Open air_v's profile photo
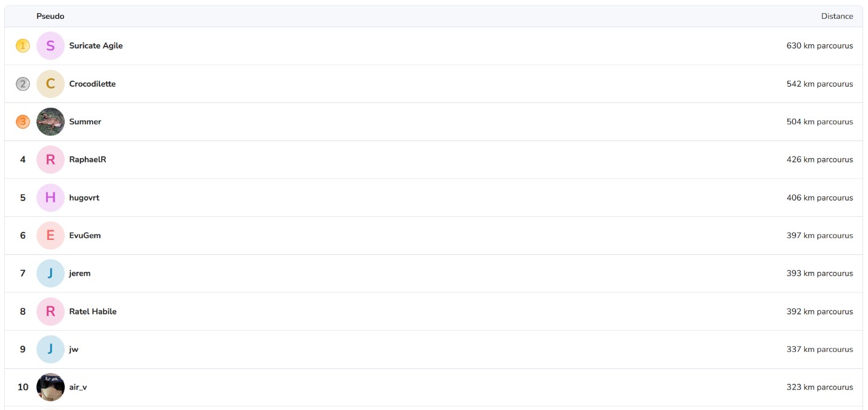 click(x=50, y=387)
